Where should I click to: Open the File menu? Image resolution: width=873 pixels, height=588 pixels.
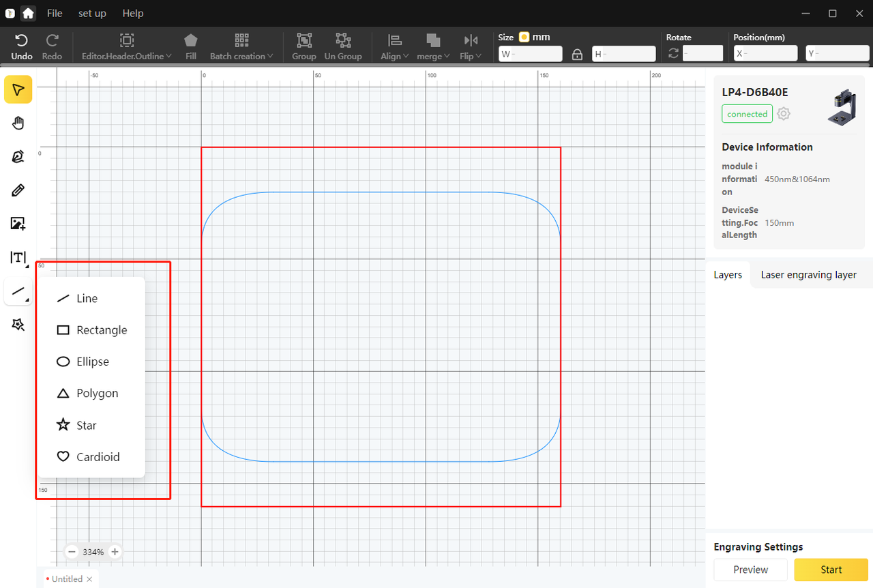tap(55, 13)
